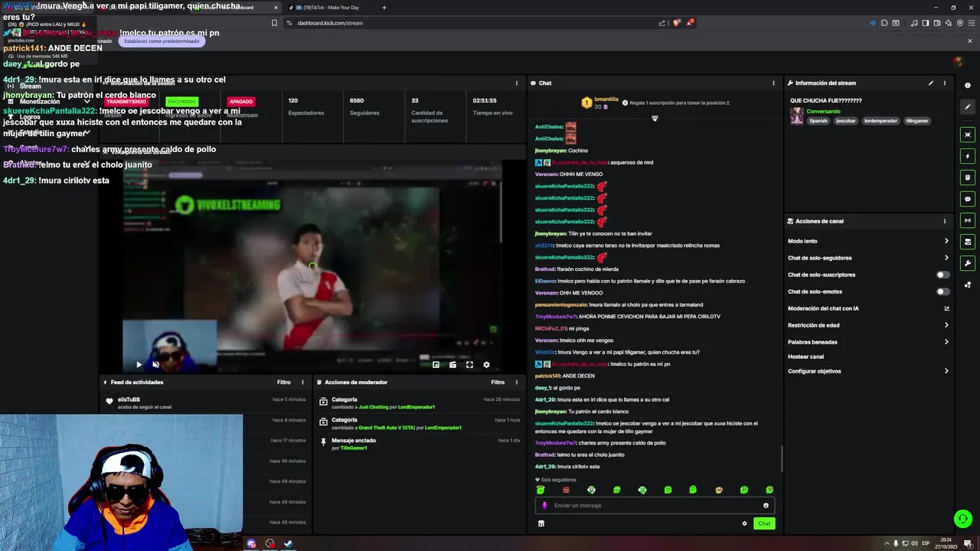Click the info circle icon in the right sidebar
The height and width of the screenshot is (551, 980).
[968, 85]
